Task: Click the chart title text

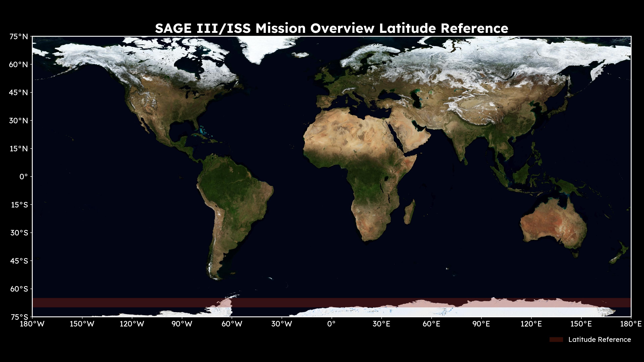Action: tap(332, 28)
